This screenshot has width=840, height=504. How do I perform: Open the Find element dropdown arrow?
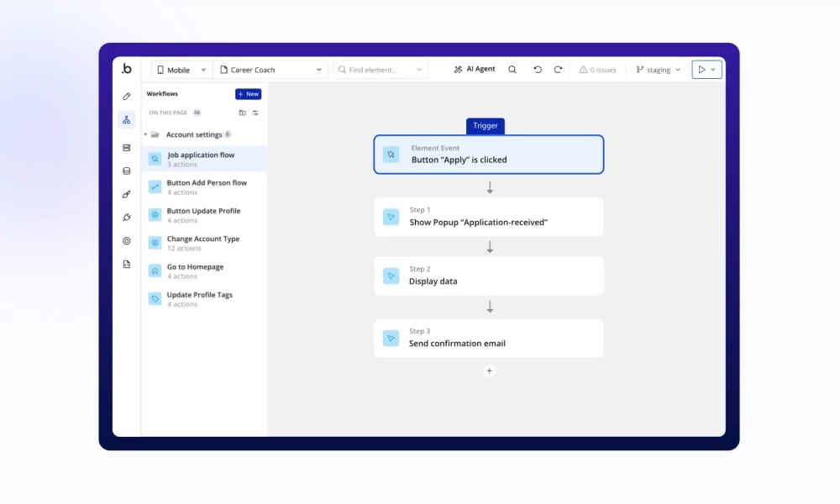pos(419,70)
